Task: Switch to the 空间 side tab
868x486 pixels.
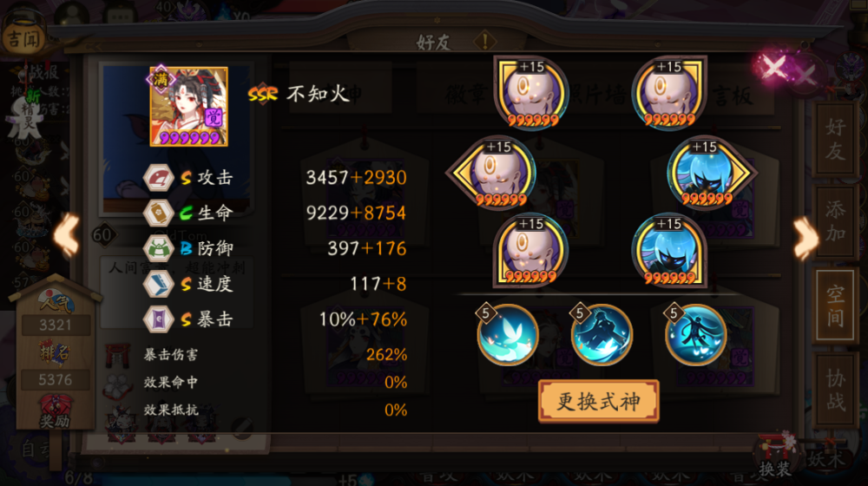Action: point(835,305)
